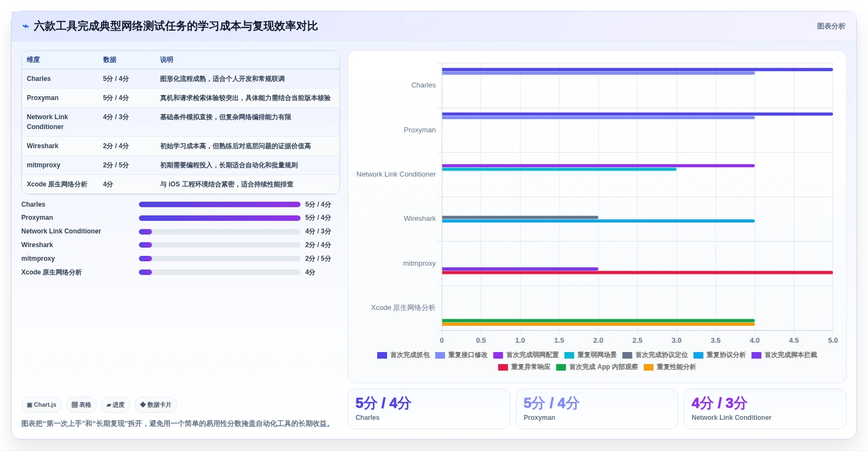Toggle 重复性能分析 legend swatch
Viewport: 868px width, 451px height.
[649, 367]
